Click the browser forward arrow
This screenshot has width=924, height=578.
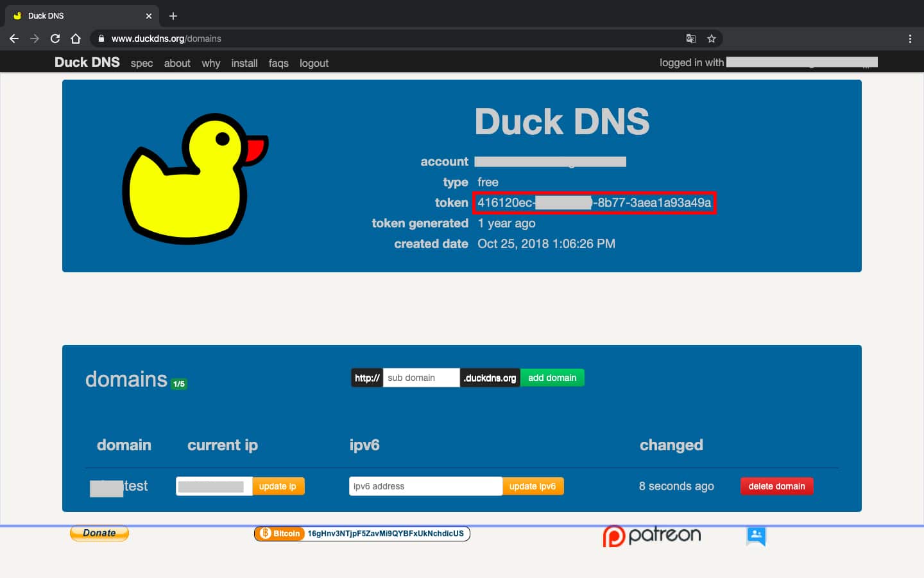point(35,39)
